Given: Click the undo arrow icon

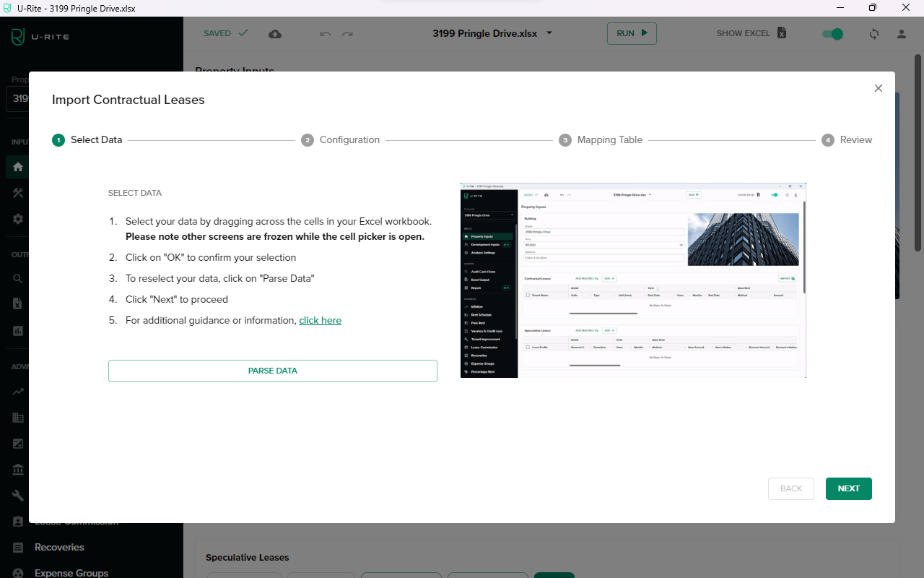Looking at the screenshot, I should point(326,34).
